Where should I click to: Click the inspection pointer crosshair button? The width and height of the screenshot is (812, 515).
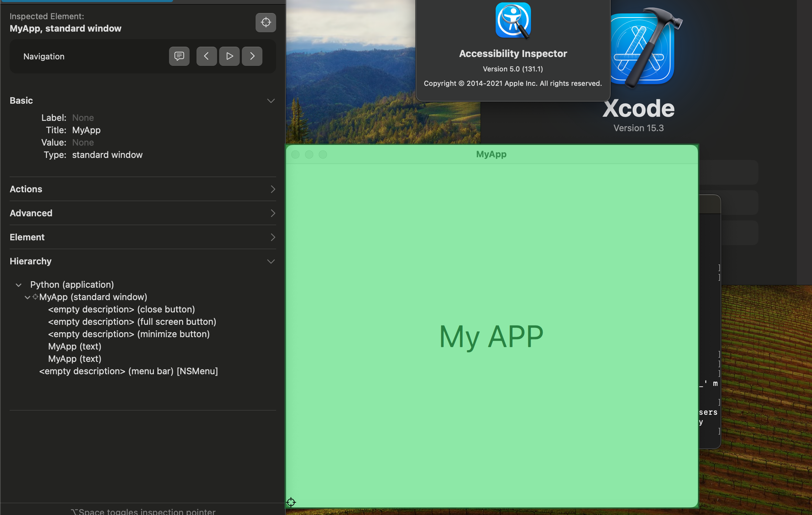click(x=266, y=23)
